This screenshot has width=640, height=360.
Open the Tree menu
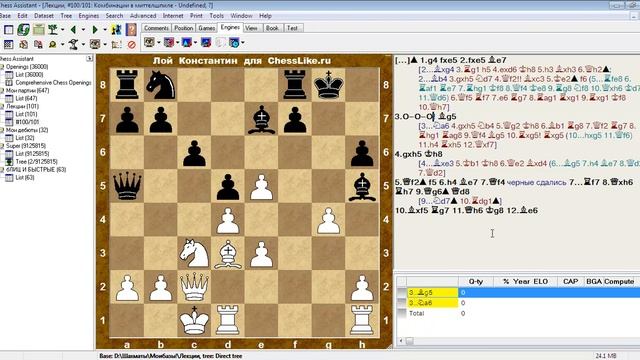(x=66, y=16)
